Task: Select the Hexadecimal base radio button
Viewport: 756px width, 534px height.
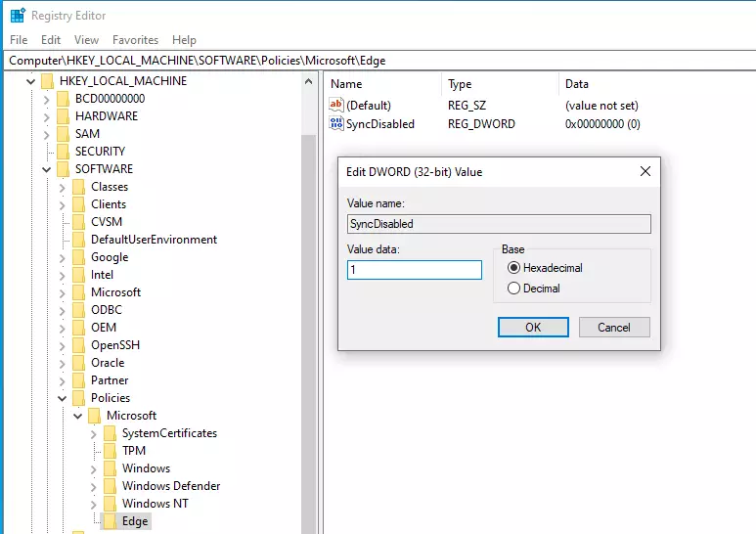Action: pyautogui.click(x=513, y=267)
